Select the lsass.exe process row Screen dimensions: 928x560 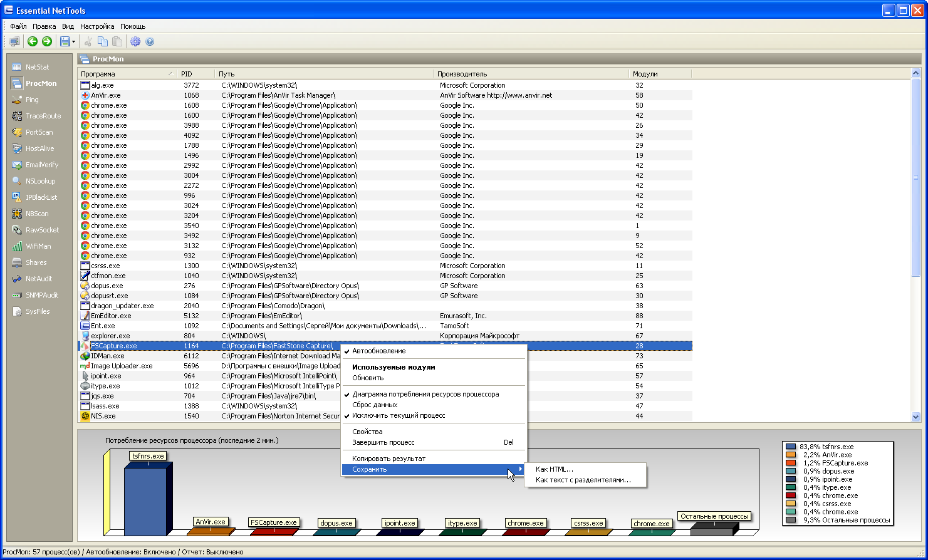tap(385, 406)
